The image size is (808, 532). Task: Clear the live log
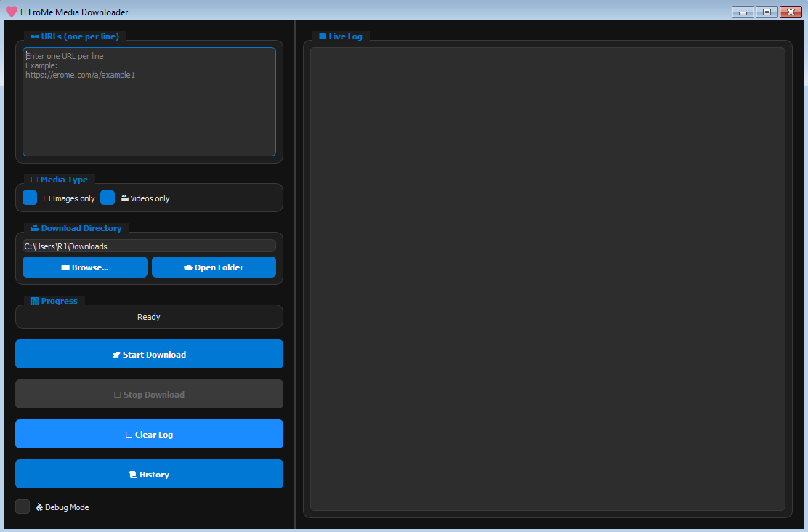point(150,434)
